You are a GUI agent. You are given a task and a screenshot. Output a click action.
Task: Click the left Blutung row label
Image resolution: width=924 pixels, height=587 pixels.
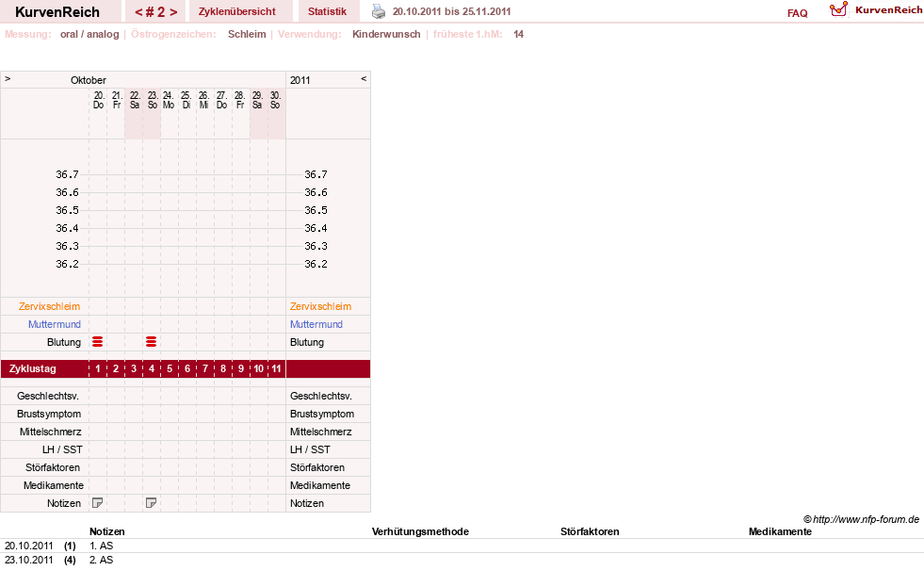coord(64,342)
